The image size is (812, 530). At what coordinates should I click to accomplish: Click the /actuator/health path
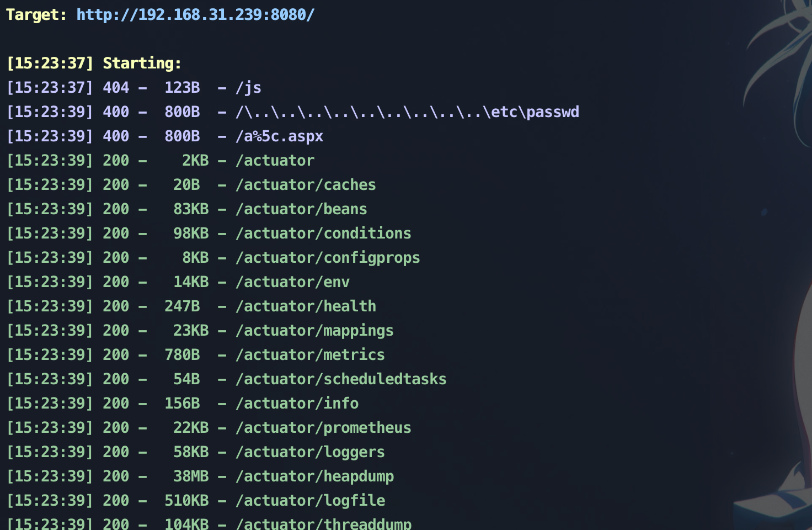coord(306,306)
